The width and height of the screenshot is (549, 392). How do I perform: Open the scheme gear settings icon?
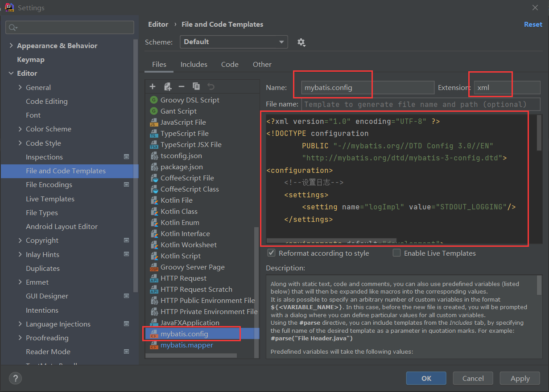tap(301, 42)
